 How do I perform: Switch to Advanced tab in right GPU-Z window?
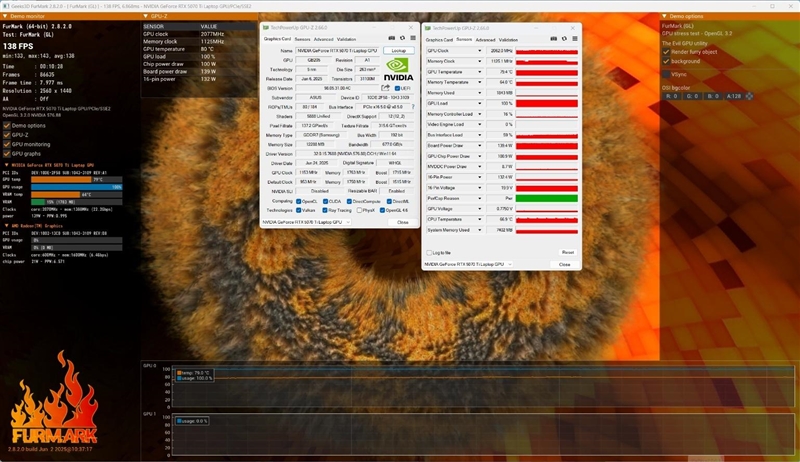(x=485, y=39)
